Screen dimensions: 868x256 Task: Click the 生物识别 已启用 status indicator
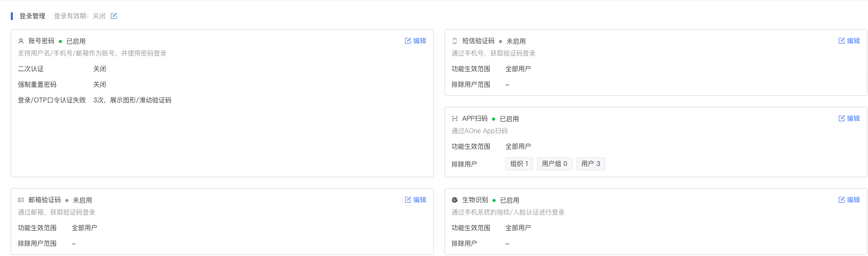point(506,200)
